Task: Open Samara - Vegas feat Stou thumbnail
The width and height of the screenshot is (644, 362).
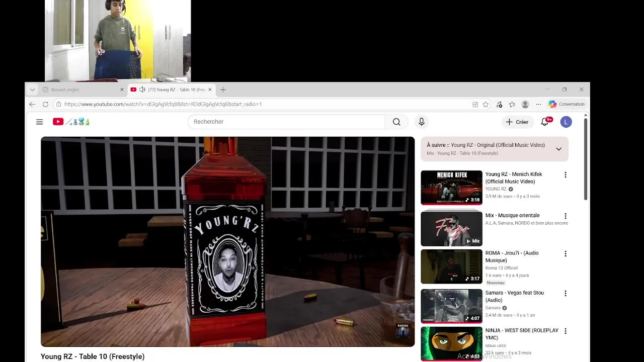Action: click(x=451, y=306)
